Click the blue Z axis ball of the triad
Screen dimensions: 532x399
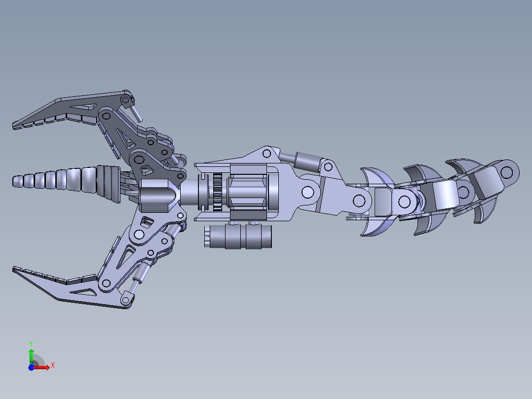(31, 368)
